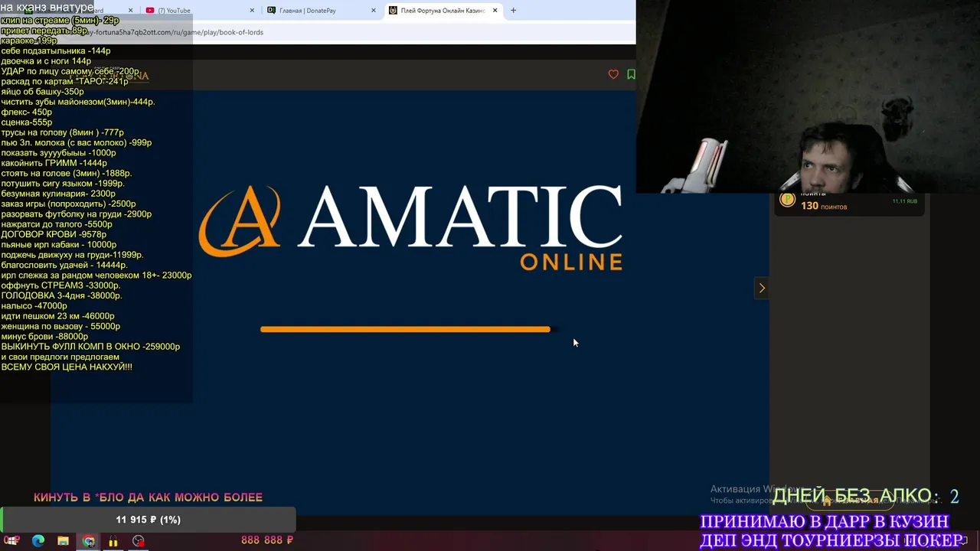The height and width of the screenshot is (551, 980).
Task: Click the 130 пойнтов points balance card
Action: (x=850, y=204)
